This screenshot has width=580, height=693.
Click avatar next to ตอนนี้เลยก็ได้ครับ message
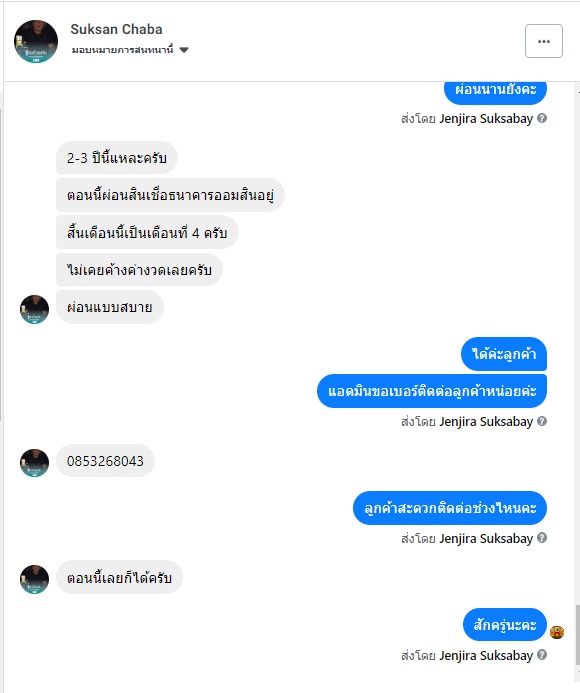(34, 579)
